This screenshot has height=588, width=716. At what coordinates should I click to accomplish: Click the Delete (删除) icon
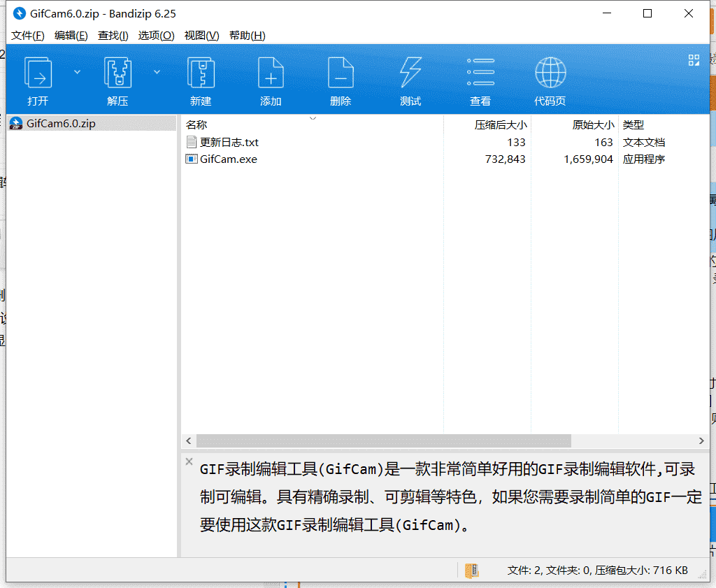tap(341, 73)
